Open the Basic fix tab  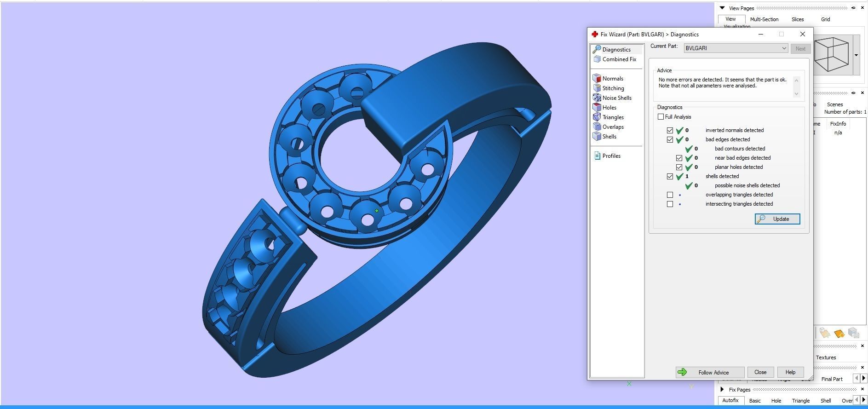click(x=755, y=401)
